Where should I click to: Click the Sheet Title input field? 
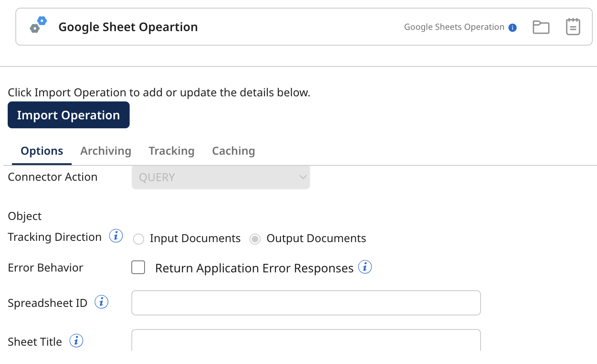306,341
